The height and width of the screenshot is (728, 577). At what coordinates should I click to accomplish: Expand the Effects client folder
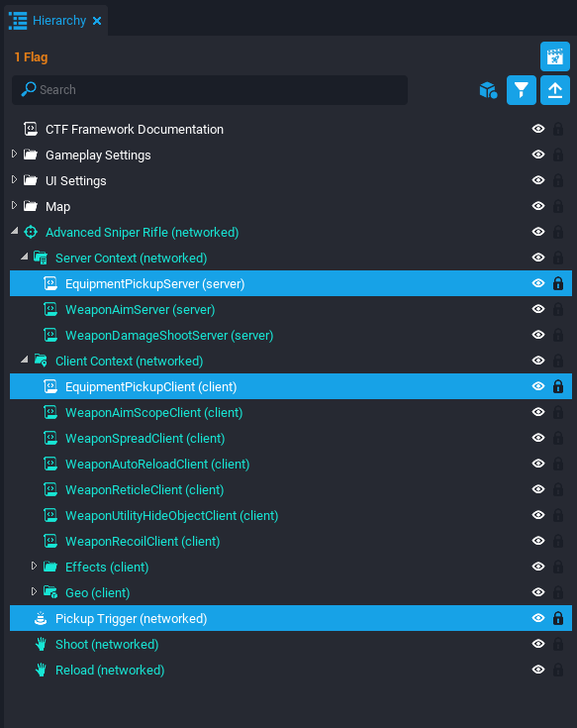coord(34,566)
